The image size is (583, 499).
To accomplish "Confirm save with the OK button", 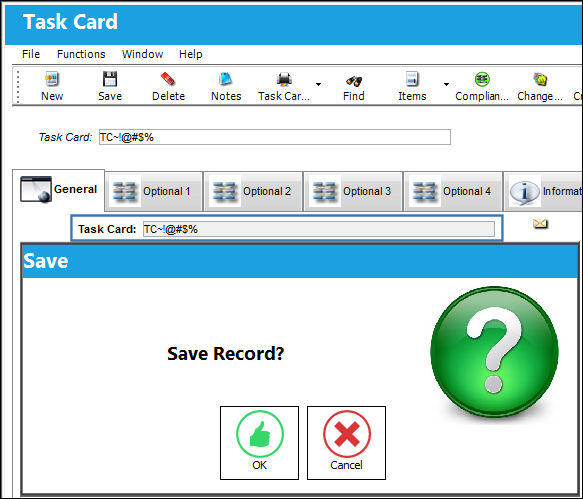I will 260,443.
